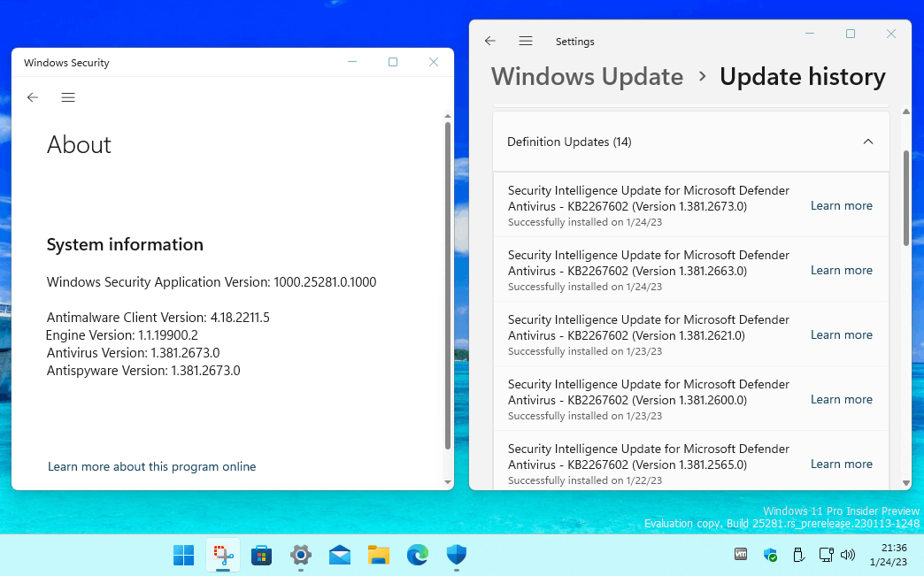Open network status tray icon
The width and height of the screenshot is (924, 576).
pos(826,555)
